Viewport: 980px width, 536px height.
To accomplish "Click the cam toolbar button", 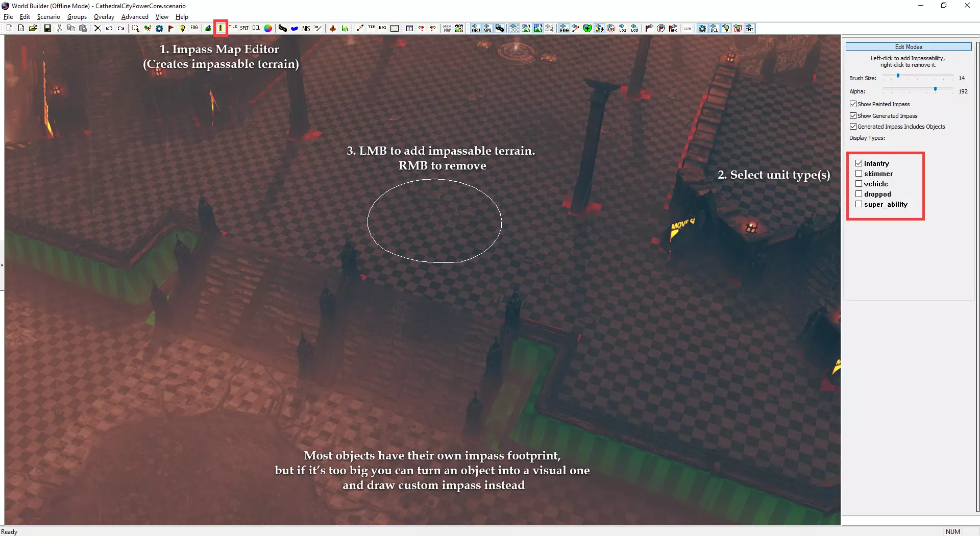I will pyautogui.click(x=688, y=29).
